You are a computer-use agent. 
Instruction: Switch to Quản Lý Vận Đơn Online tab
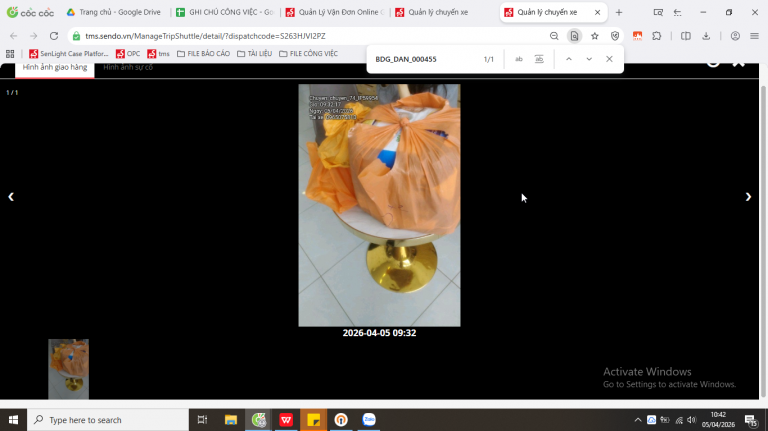tap(336, 12)
